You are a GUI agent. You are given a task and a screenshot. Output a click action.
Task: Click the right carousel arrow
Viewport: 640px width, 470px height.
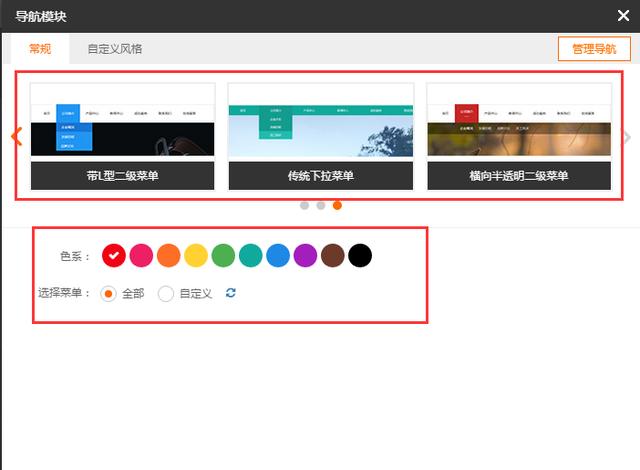click(x=627, y=137)
